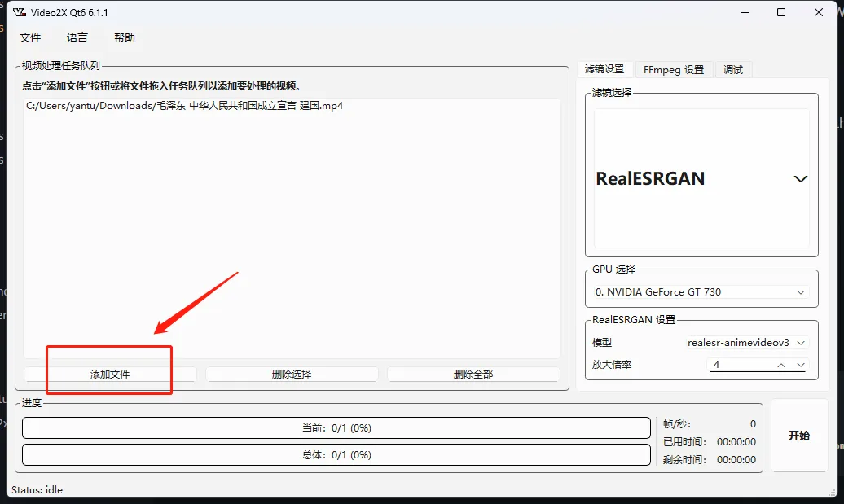
Task: Click the 剩余时间 00:00:00 value
Action: (x=736, y=460)
